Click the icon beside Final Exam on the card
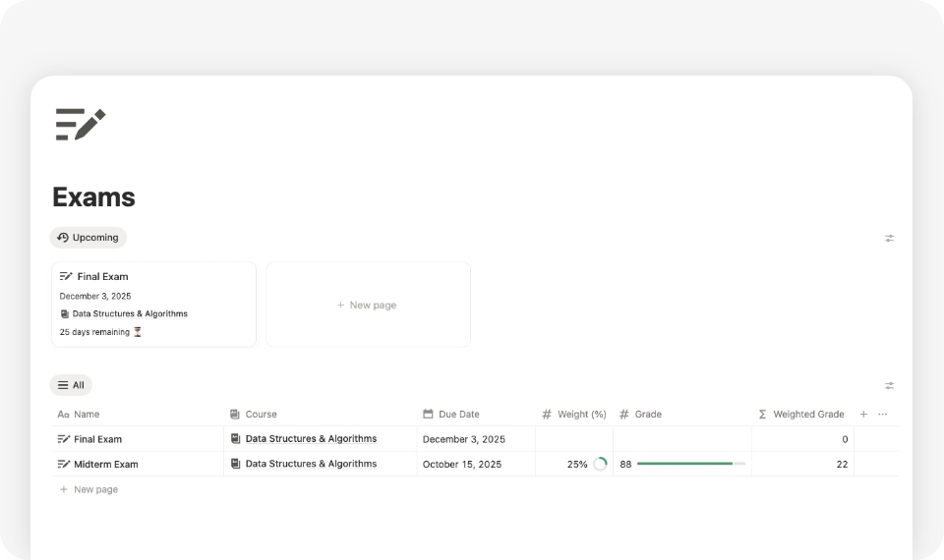Image resolution: width=944 pixels, height=560 pixels. click(x=66, y=277)
